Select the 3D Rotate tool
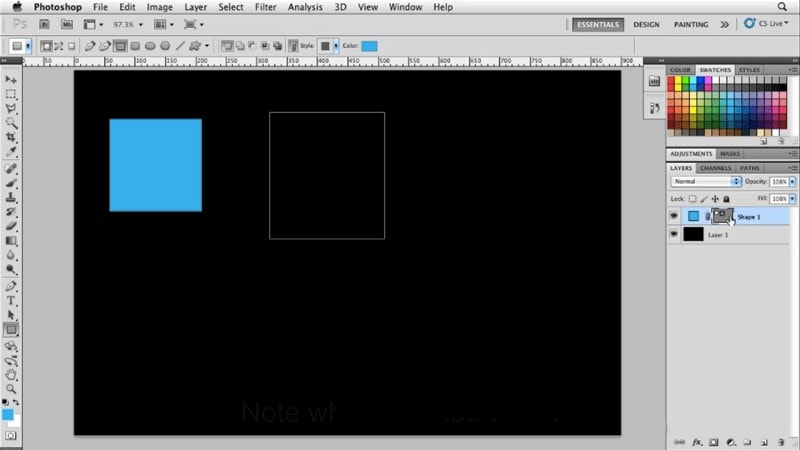Image resolution: width=800 pixels, height=450 pixels. (x=11, y=346)
